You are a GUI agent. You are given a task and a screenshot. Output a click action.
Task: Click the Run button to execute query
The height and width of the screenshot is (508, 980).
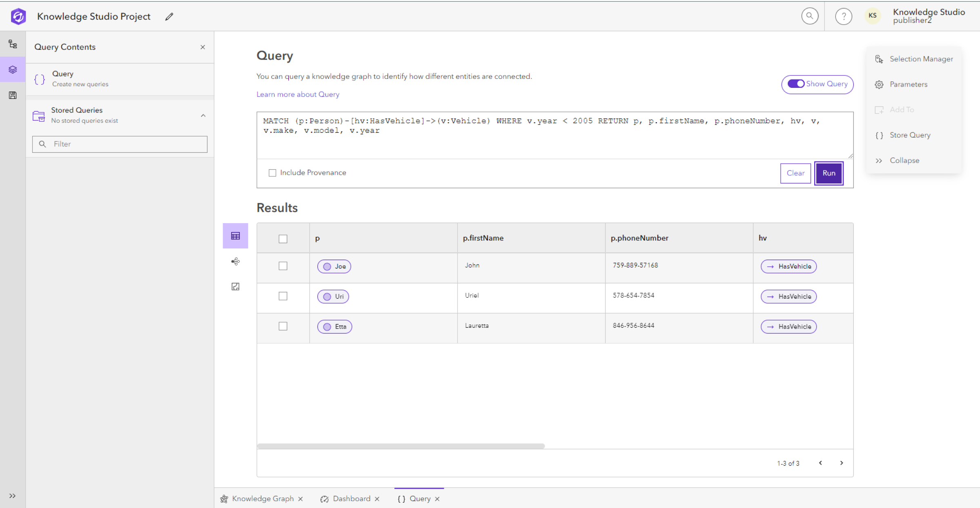pyautogui.click(x=829, y=172)
